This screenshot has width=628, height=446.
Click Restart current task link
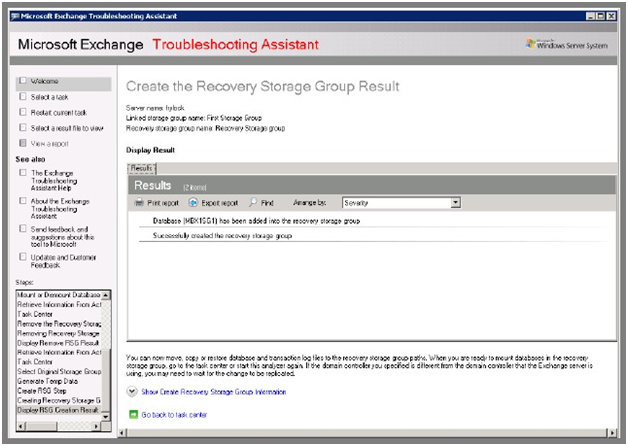coord(58,113)
